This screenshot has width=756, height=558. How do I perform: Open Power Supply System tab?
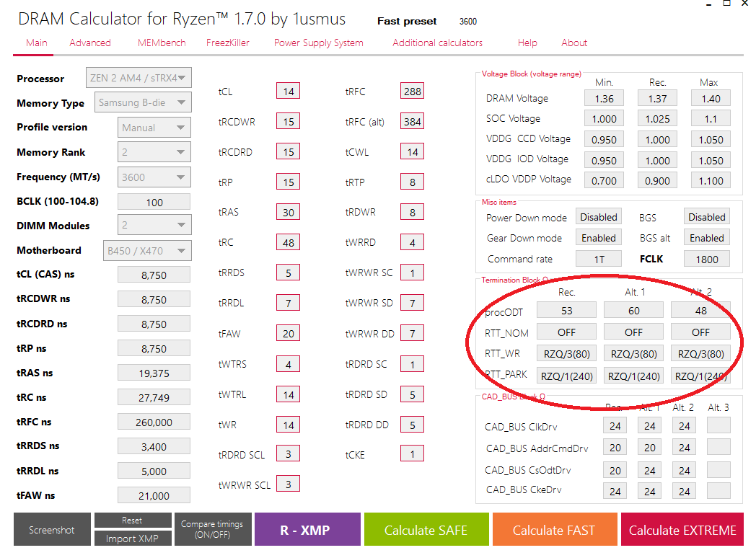pos(319,43)
